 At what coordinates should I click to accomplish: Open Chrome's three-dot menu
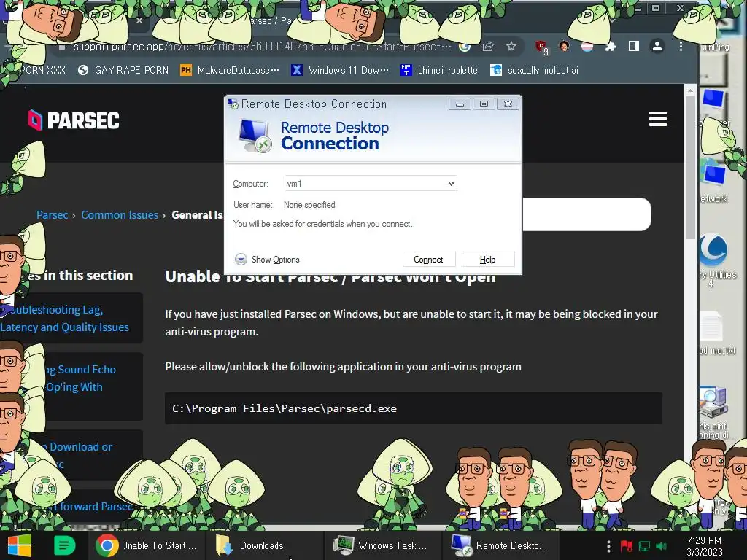(681, 46)
